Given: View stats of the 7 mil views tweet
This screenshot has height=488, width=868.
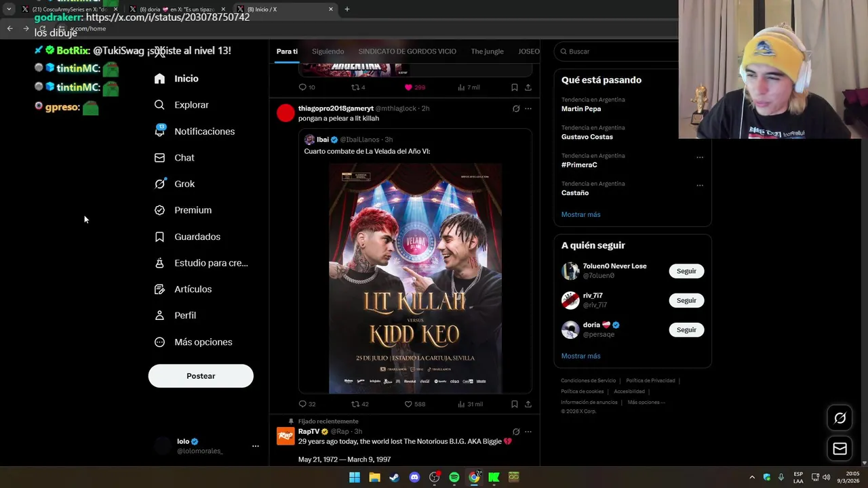Looking at the screenshot, I should tap(469, 87).
